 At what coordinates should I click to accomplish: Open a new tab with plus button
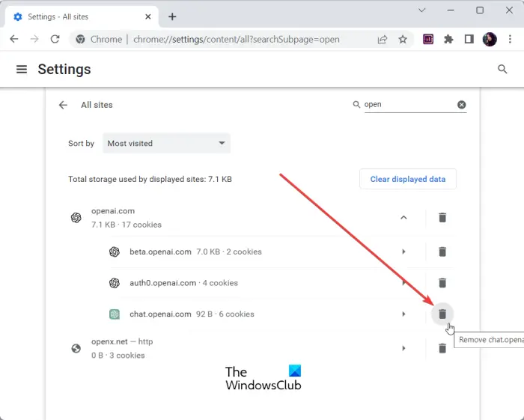(172, 16)
